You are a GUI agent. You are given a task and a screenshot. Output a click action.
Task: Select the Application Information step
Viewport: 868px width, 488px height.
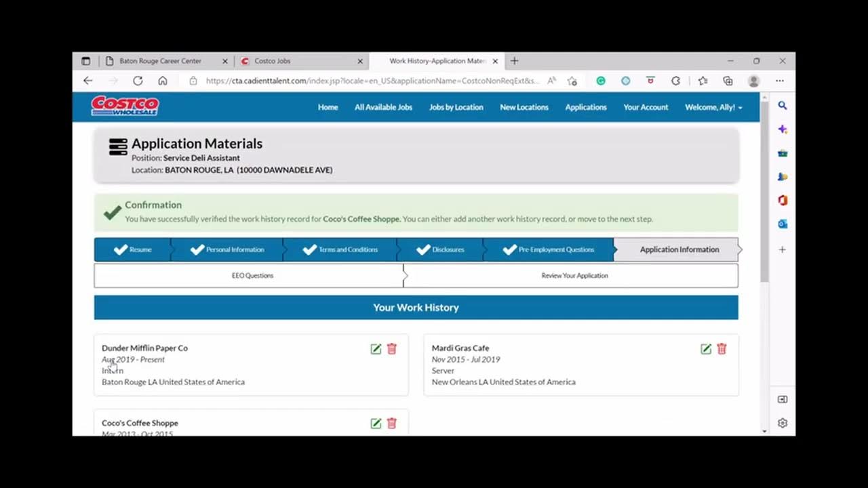[679, 249]
